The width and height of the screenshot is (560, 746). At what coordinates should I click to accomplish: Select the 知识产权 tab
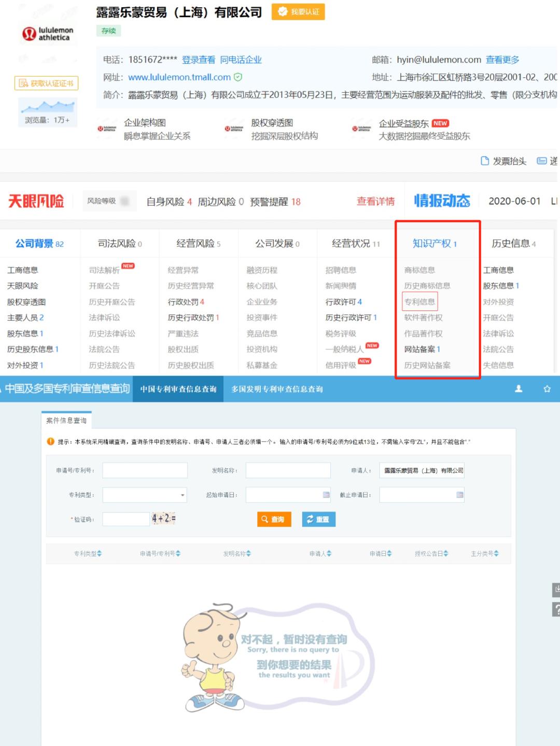coord(433,243)
